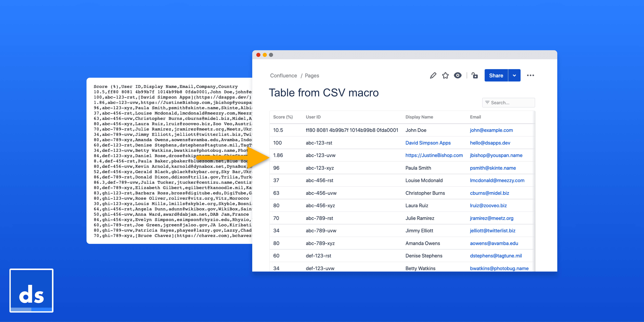Open the Share options chevron dropdown

tap(514, 75)
